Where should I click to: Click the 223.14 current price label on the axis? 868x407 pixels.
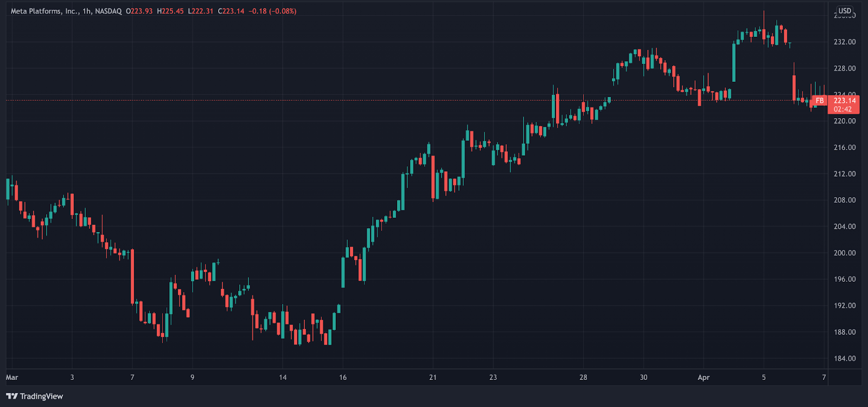[845, 101]
